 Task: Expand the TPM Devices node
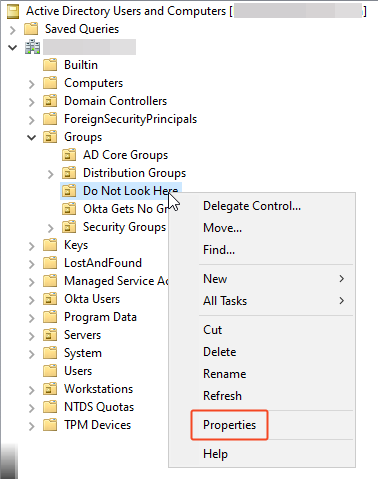[x=32, y=426]
